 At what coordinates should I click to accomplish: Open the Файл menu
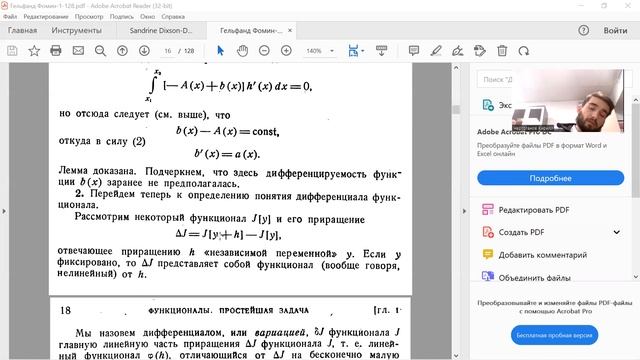10,17
